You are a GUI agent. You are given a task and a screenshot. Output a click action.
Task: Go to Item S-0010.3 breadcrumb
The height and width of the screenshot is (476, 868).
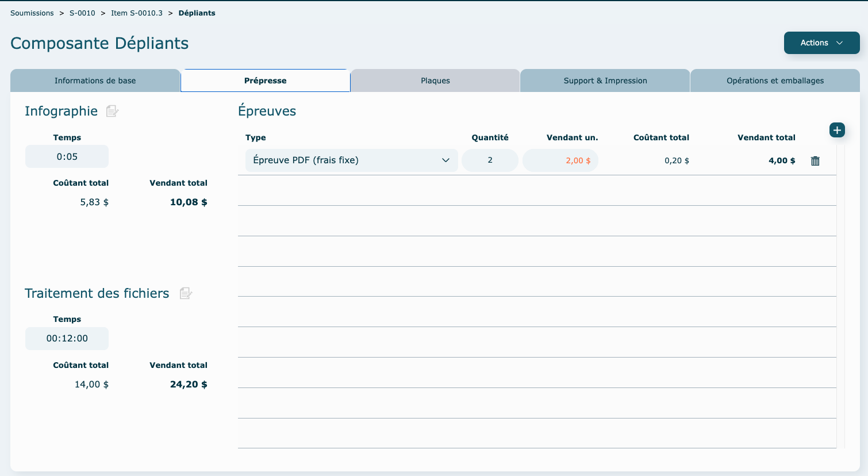coord(137,13)
